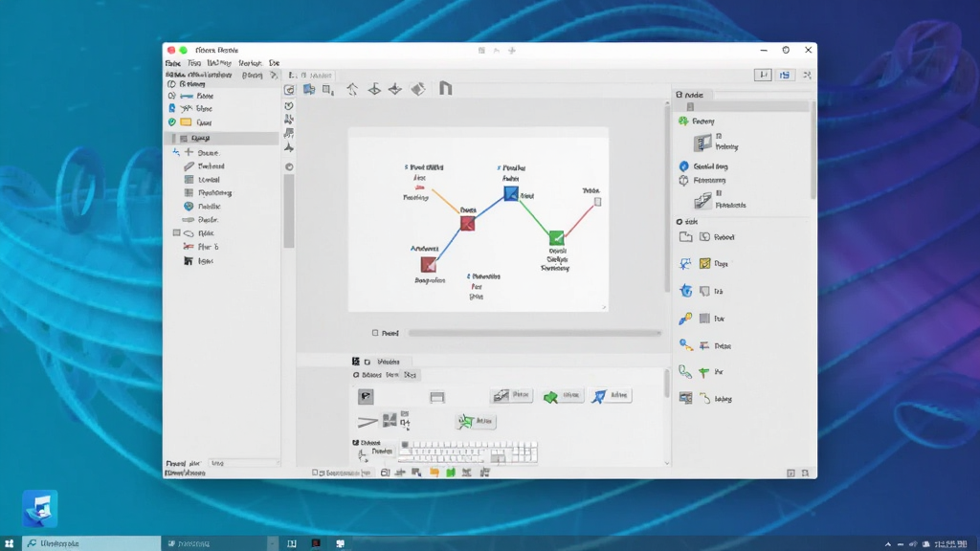
Task: Click the bottom panel button with the gray pencil icon
Action: pos(511,395)
